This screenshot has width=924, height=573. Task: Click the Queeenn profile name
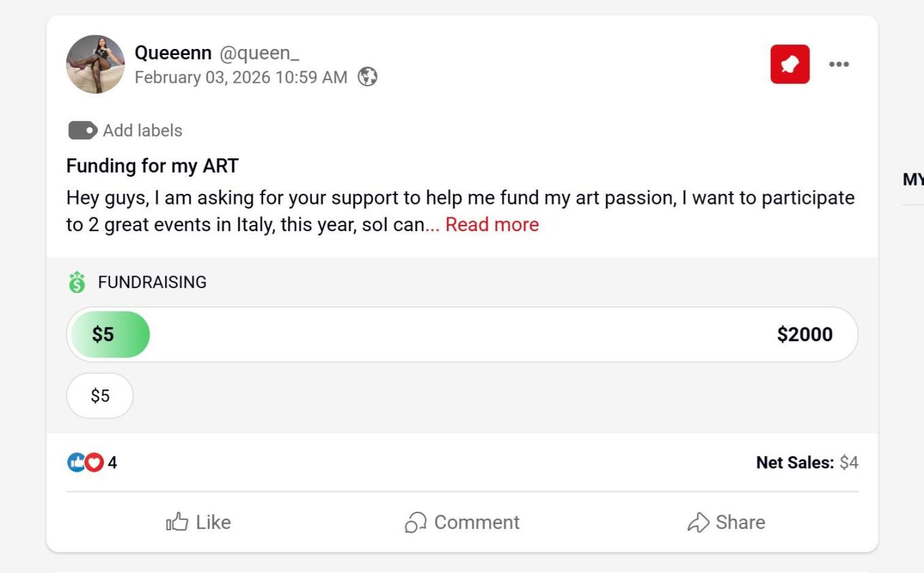point(173,52)
